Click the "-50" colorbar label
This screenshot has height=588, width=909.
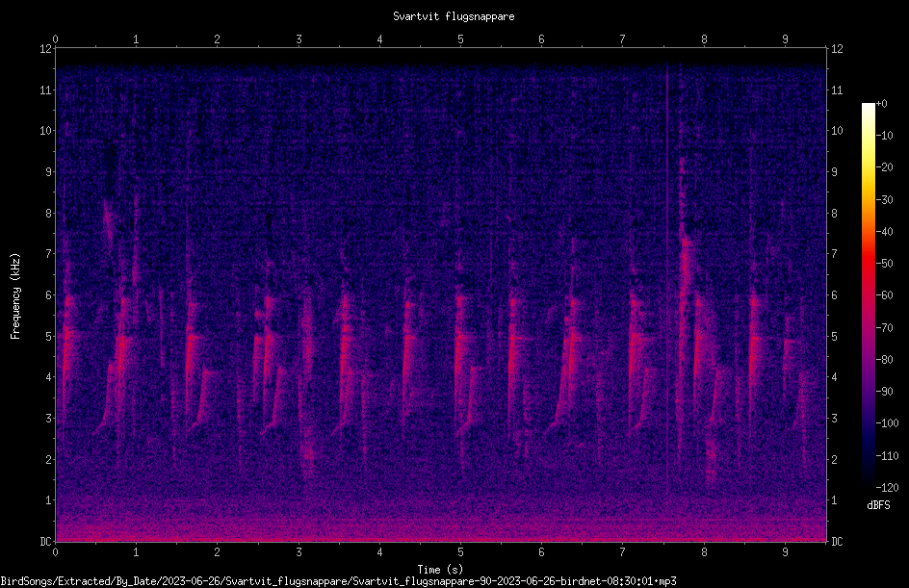[884, 264]
